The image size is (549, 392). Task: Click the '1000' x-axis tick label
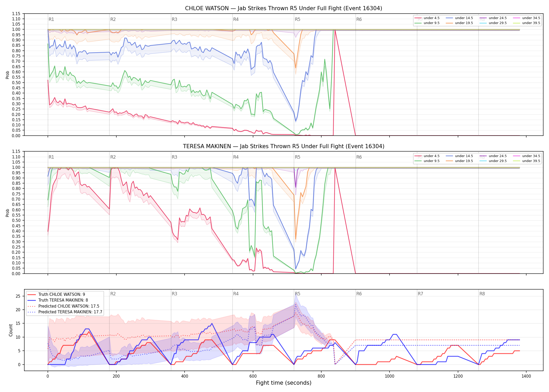point(390,376)
